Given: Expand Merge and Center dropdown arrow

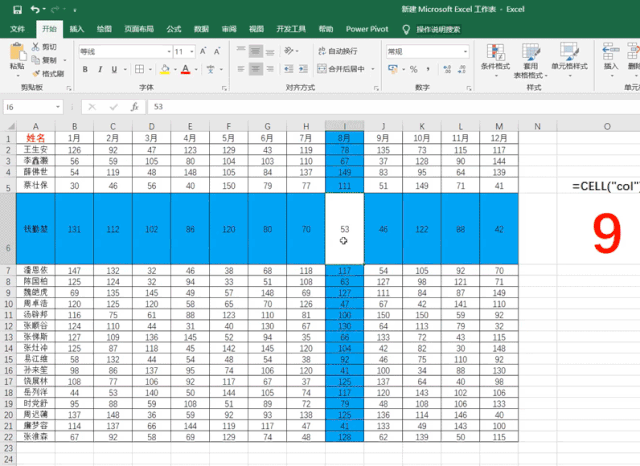Looking at the screenshot, I should (x=373, y=69).
